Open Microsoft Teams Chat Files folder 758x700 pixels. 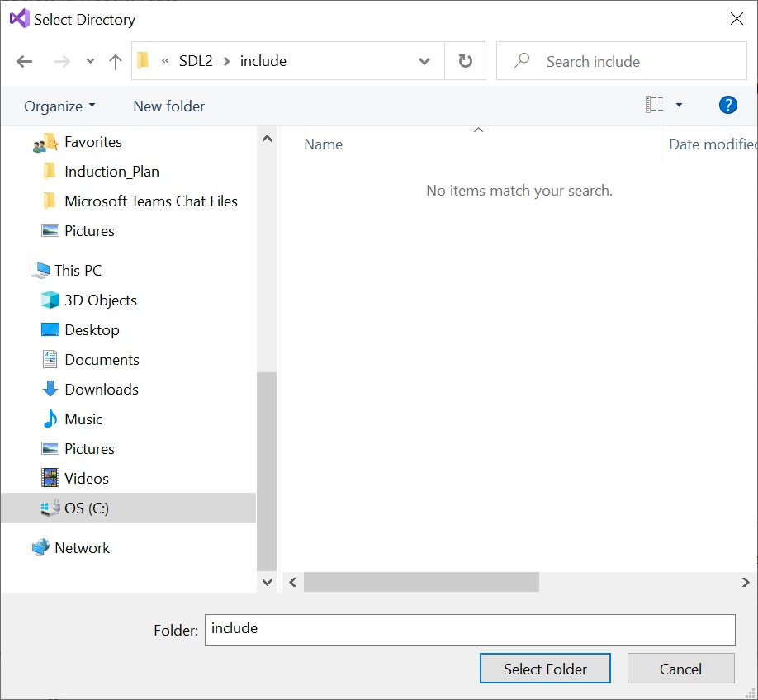point(151,201)
